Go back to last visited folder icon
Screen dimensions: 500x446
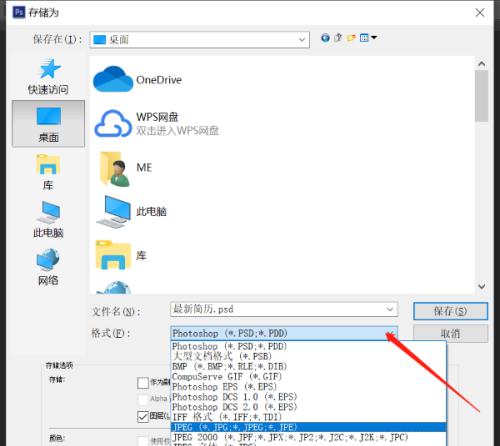click(325, 38)
